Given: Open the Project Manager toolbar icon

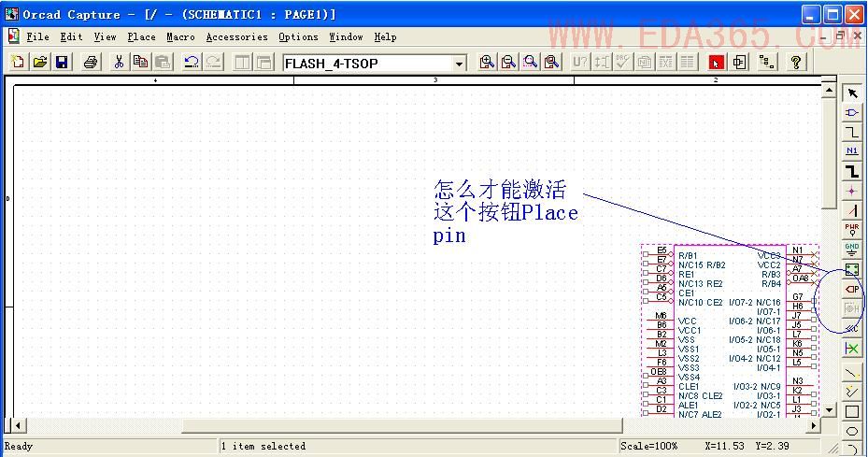Looking at the screenshot, I should tap(767, 62).
